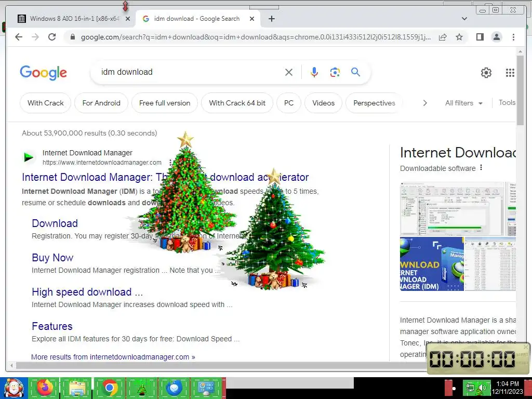This screenshot has width=532, height=399.
Task: Submit search with magnifier icon
Action: [355, 72]
